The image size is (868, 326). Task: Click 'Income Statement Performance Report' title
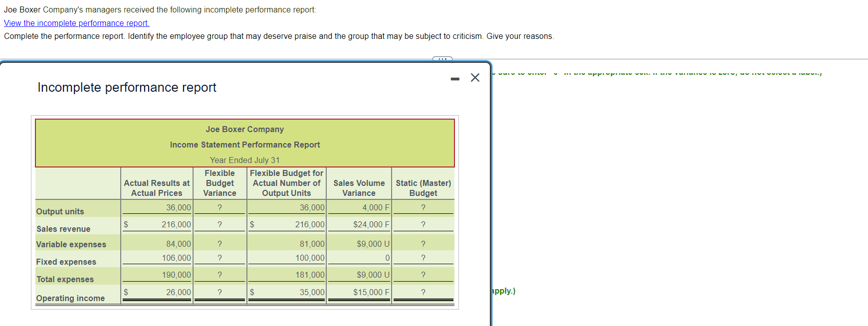pos(245,145)
